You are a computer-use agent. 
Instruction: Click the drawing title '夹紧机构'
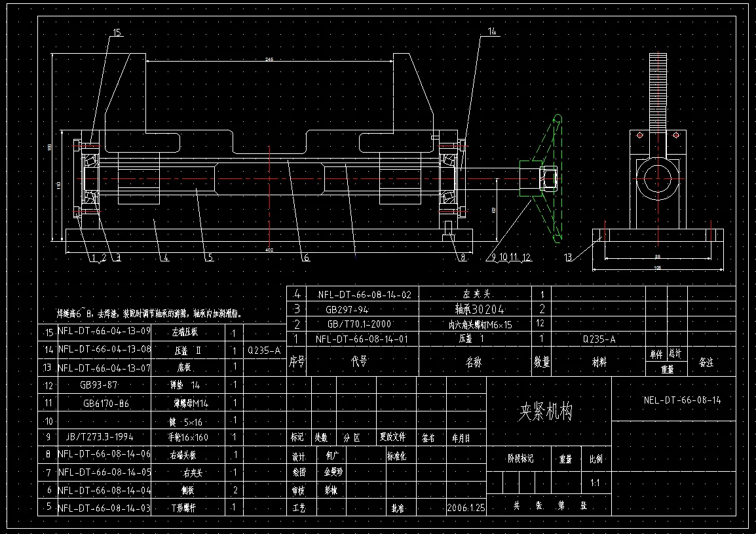[545, 411]
